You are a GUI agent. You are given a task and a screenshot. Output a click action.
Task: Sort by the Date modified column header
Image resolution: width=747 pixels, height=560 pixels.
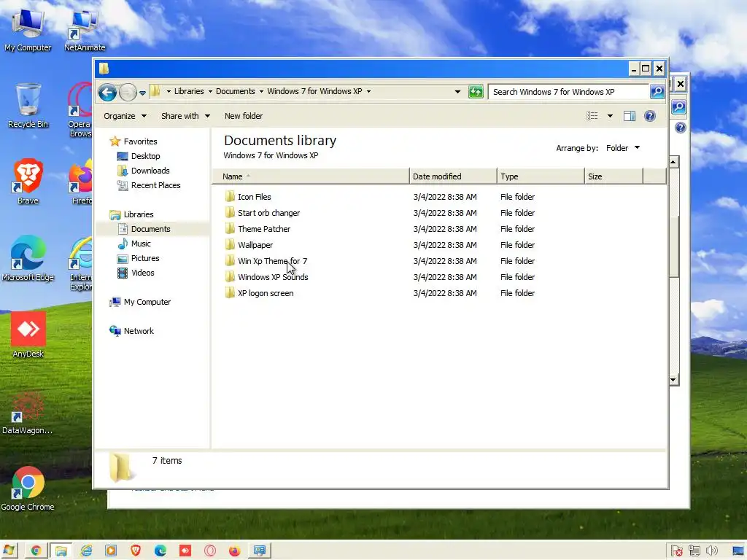point(453,176)
